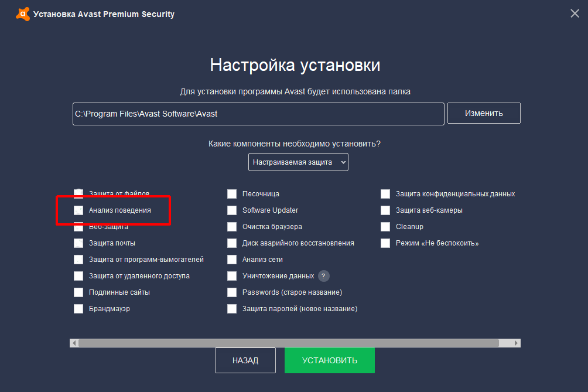Click scrollbar right arrow
Viewport: 588px width, 392px height.
[516, 343]
